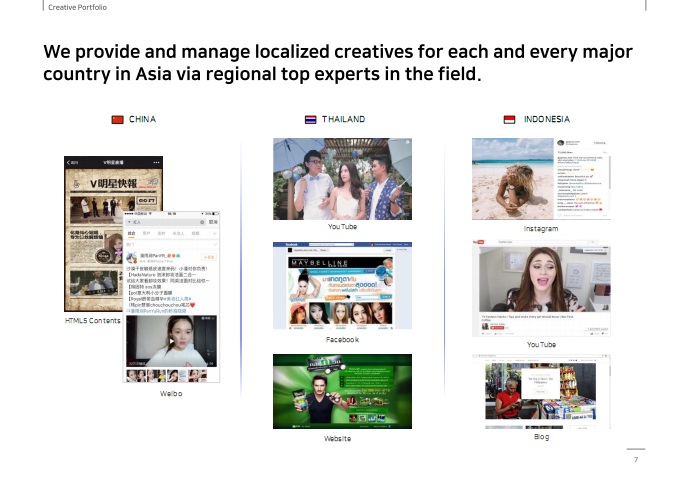
Task: Click the Weibo caption
Action: 171,394
